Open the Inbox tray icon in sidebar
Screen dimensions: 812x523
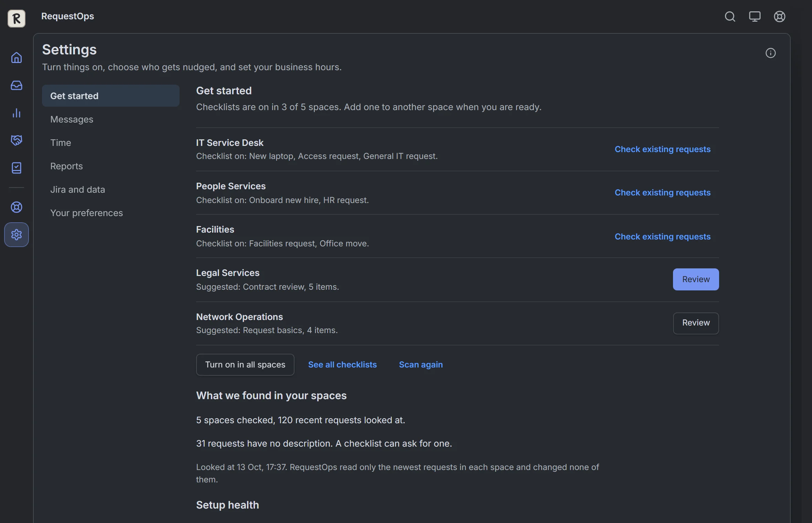tap(17, 85)
